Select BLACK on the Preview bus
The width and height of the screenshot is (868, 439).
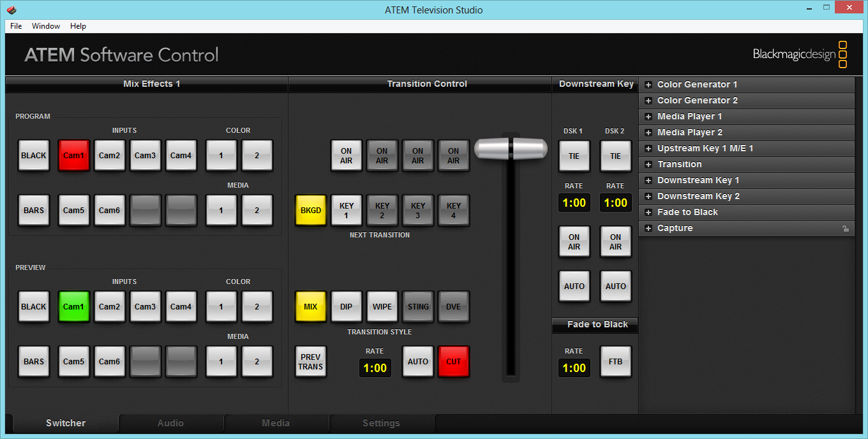pos(34,306)
